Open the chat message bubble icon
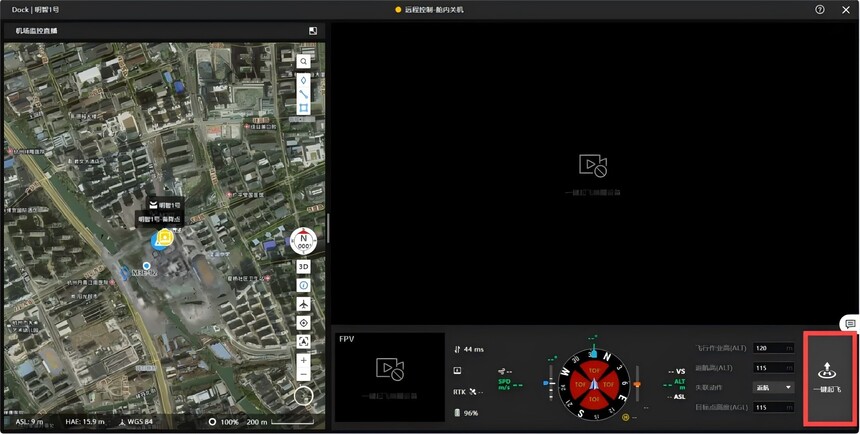Viewport: 860px width, 434px height. [x=850, y=323]
